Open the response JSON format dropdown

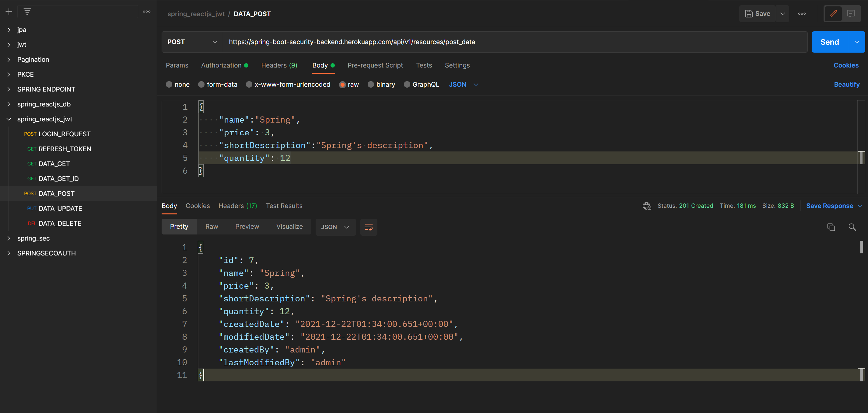coord(335,227)
